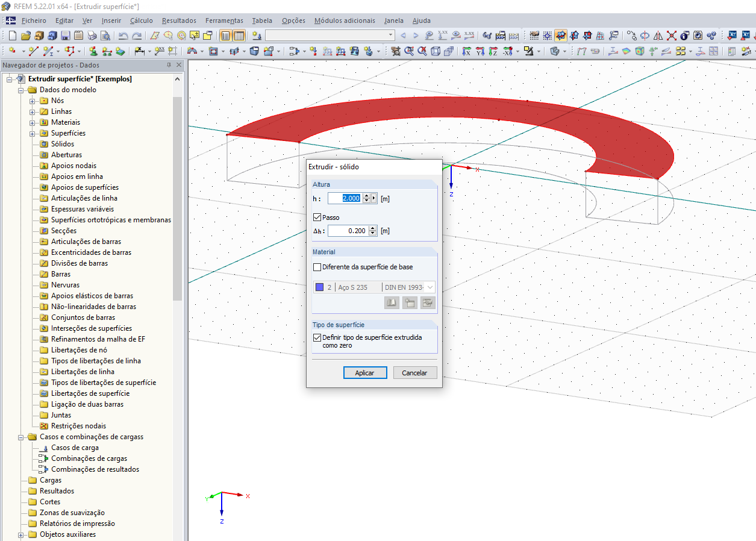
Task: Click the show values x.xx icon
Action: point(443,36)
